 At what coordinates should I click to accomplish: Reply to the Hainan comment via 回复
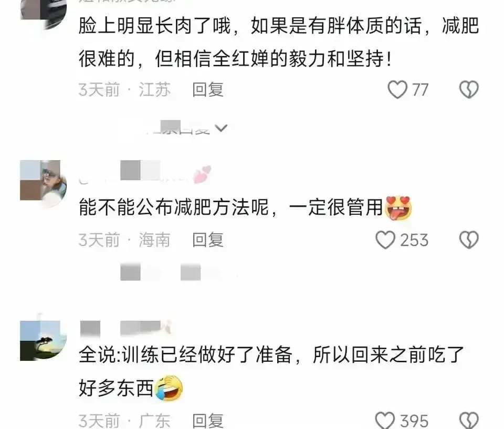208,240
